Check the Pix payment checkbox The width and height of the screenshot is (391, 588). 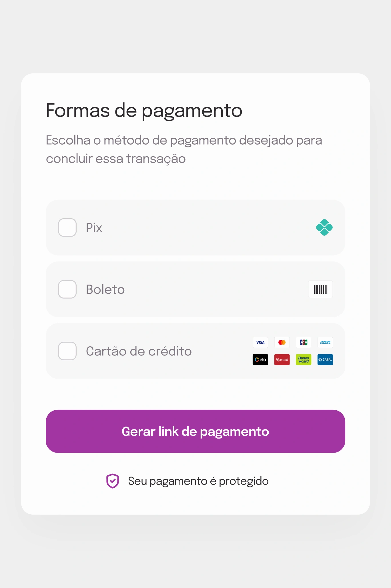(67, 227)
